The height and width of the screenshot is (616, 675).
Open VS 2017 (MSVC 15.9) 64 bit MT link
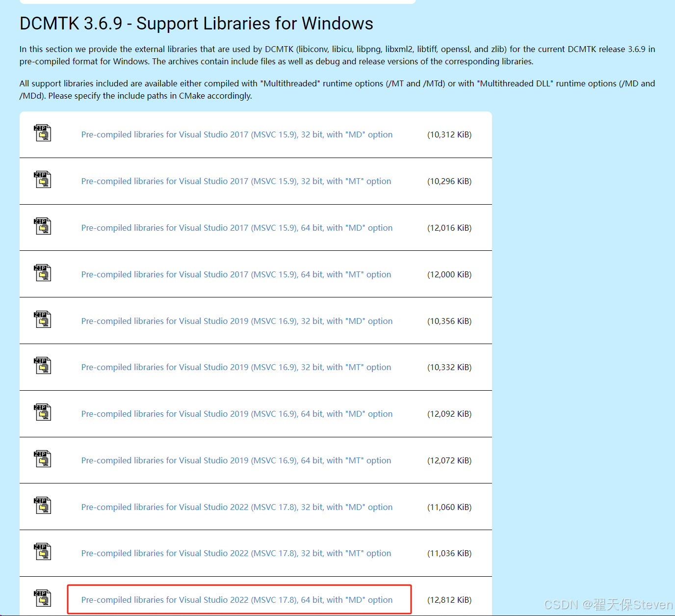click(236, 274)
